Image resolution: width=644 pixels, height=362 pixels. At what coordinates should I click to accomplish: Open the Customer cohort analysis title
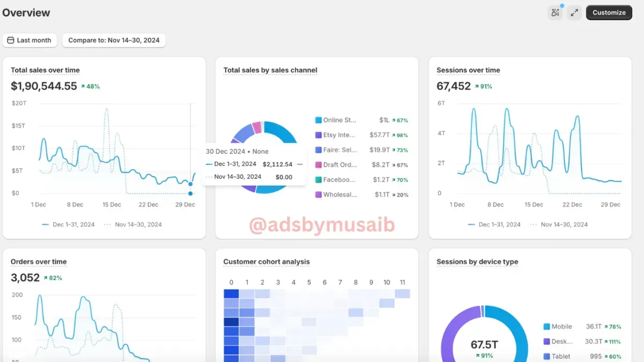click(x=266, y=262)
